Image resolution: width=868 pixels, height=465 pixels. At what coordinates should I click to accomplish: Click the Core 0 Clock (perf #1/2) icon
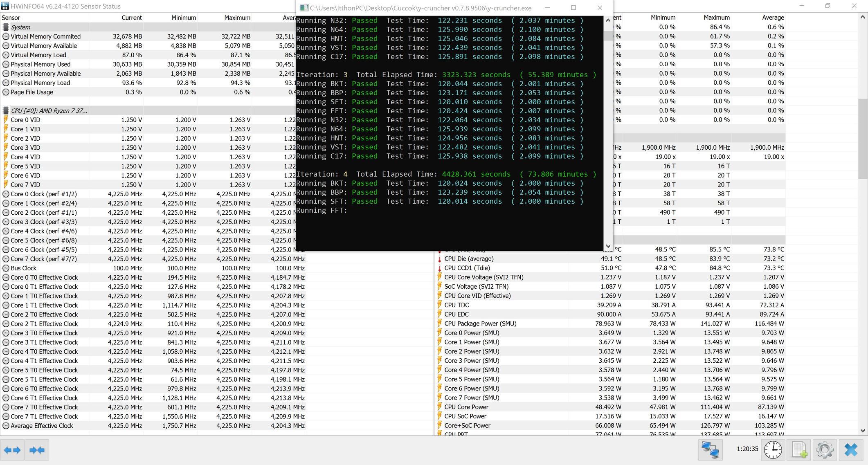pos(6,194)
